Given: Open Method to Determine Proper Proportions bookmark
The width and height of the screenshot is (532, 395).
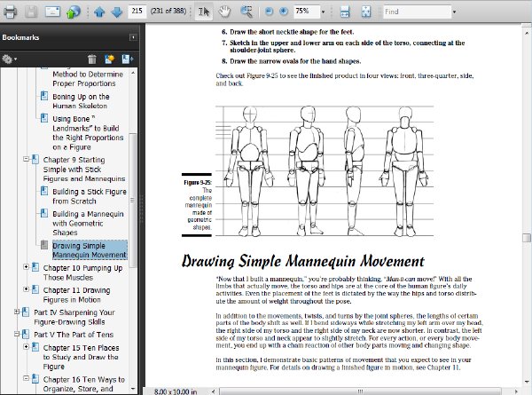Looking at the screenshot, I should [87, 79].
